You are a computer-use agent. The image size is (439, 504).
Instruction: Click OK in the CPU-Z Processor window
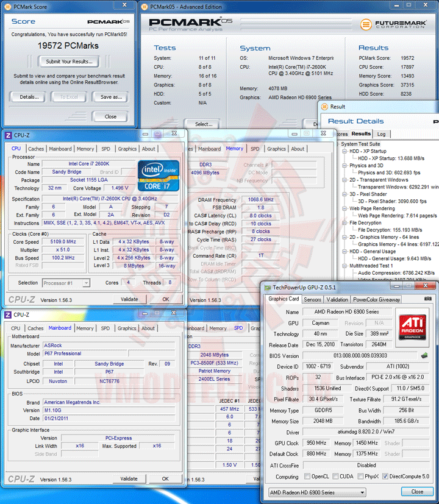click(x=166, y=299)
